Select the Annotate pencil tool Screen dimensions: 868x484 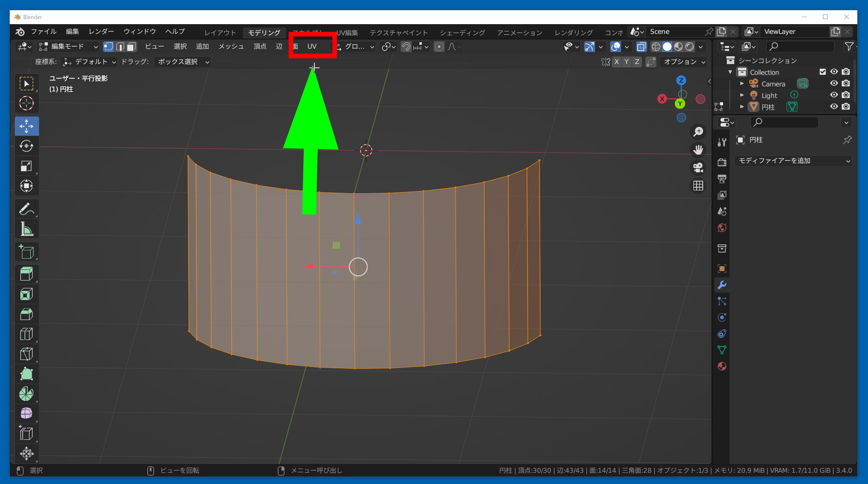click(x=26, y=209)
